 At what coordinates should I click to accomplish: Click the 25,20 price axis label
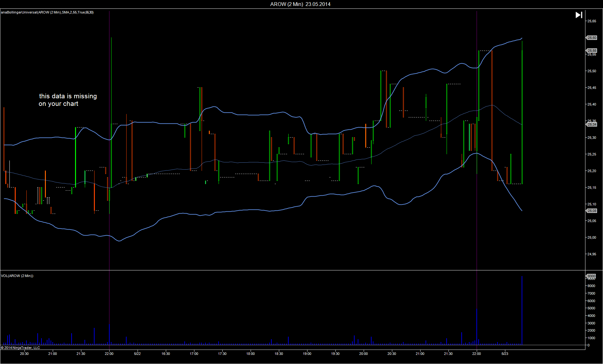592,171
